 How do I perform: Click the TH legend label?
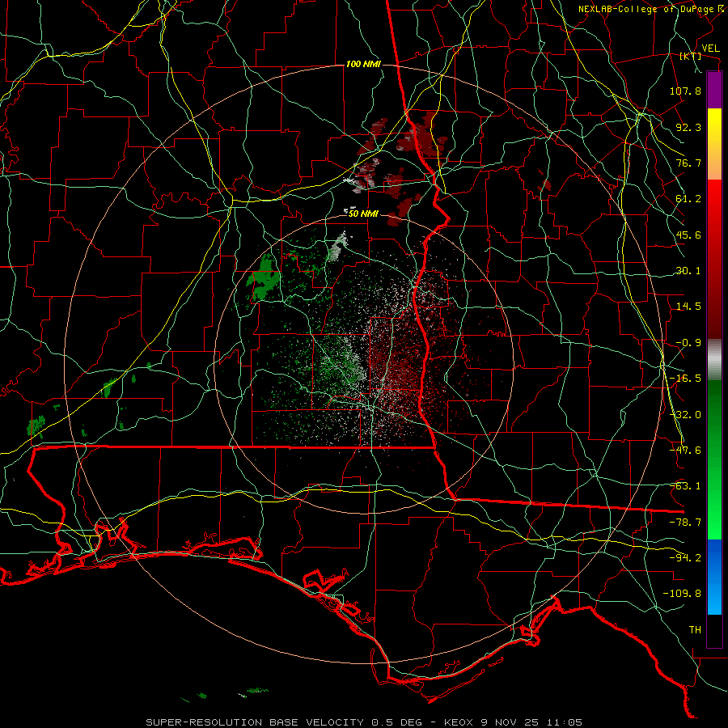point(695,630)
